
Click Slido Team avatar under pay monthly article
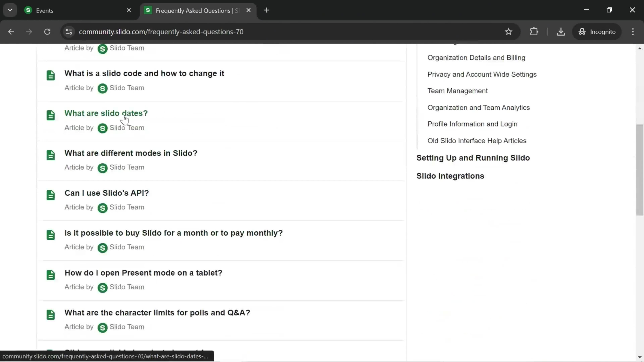click(102, 248)
